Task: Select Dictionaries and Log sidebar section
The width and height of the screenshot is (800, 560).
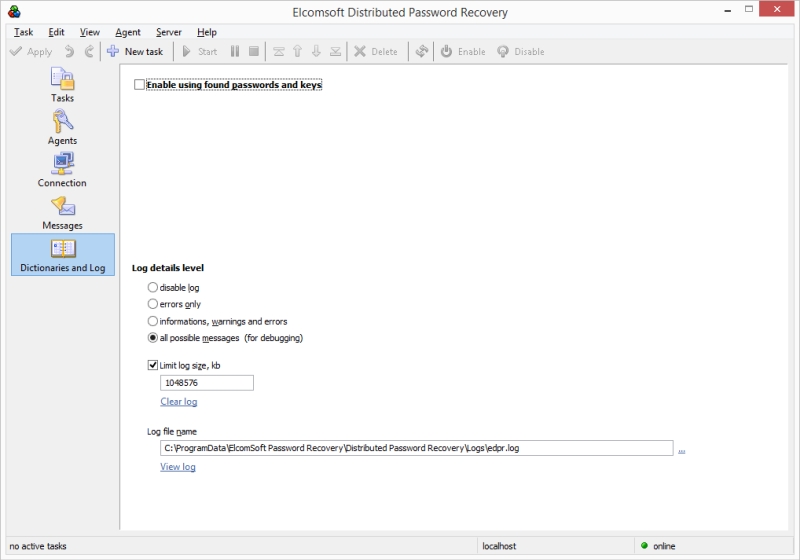Action: point(63,254)
